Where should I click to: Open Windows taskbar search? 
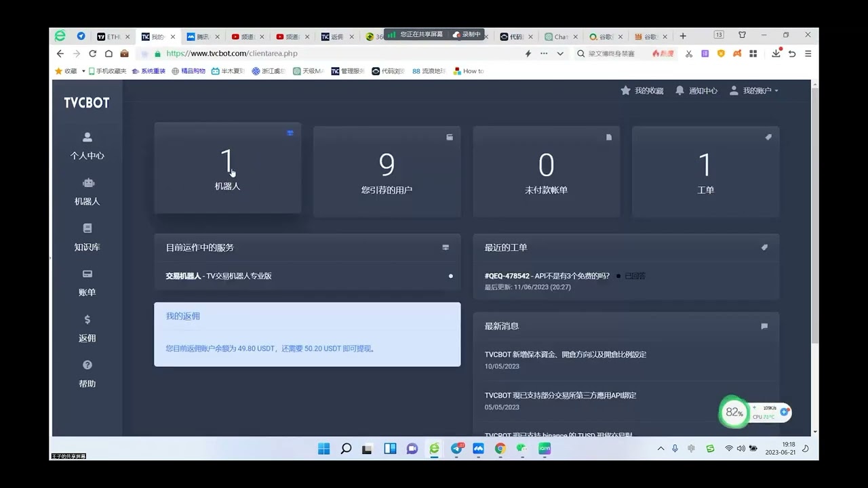346,449
